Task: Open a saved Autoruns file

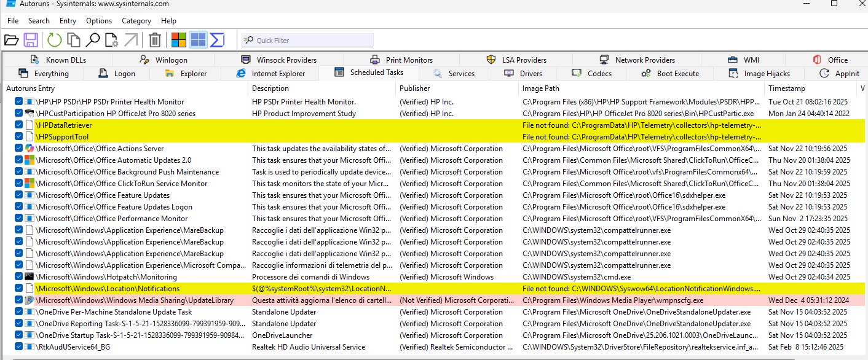Action: (x=12, y=39)
